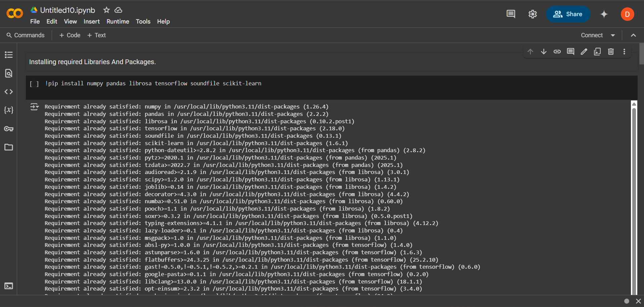Open the Secrets key panel
Viewport: 644px width, 307px height.
tap(9, 129)
